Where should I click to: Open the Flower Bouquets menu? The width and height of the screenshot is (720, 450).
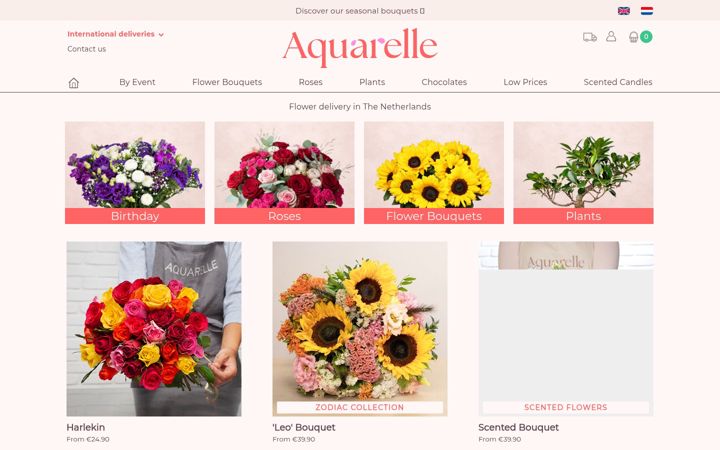coord(227,82)
